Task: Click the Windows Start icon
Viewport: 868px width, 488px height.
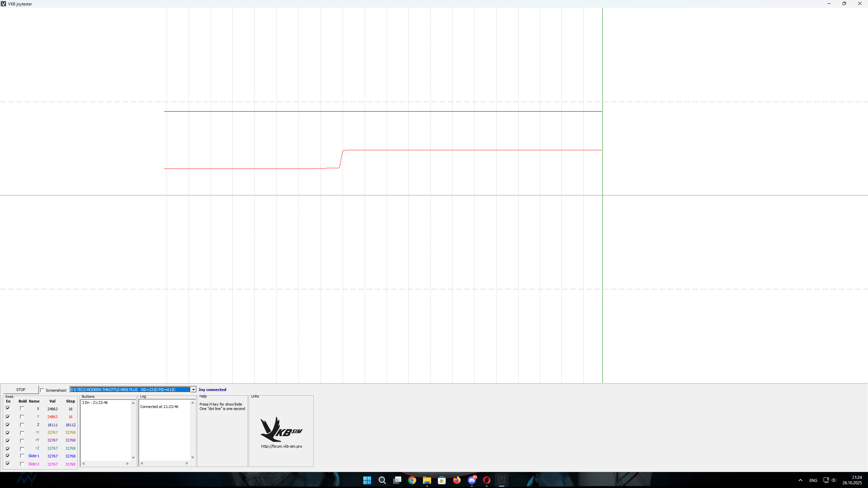Action: pos(367,480)
